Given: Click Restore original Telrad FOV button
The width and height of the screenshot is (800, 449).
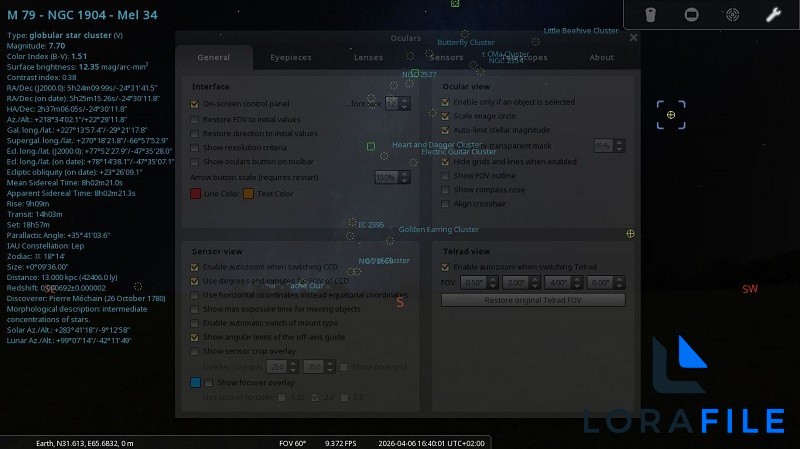Looking at the screenshot, I should click(x=533, y=300).
